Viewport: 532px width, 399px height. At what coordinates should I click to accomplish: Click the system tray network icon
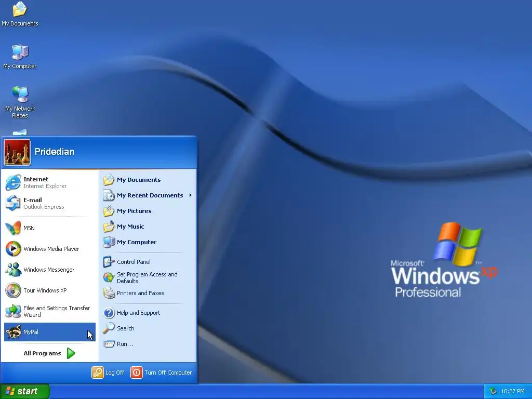(494, 392)
